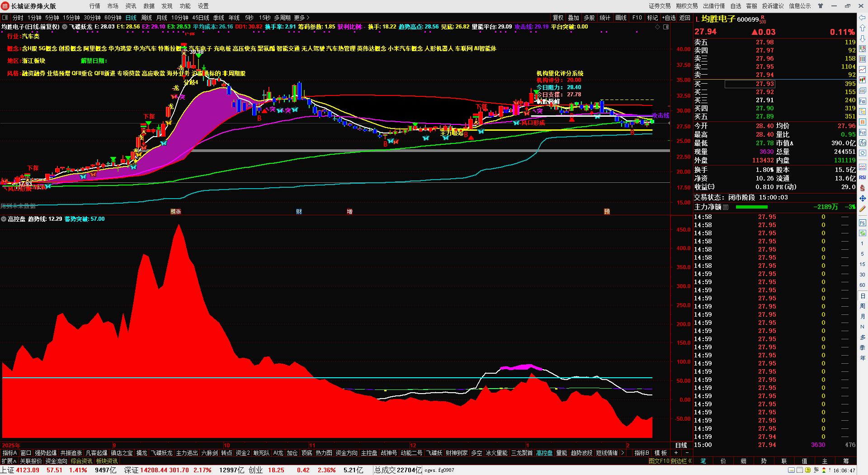
Task: Click the message box icon in status bar
Action: click(x=791, y=470)
